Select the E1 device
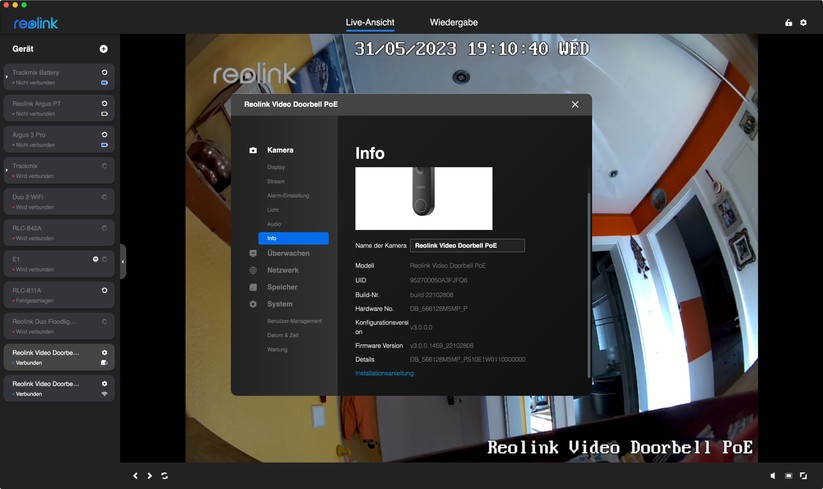 (x=59, y=264)
